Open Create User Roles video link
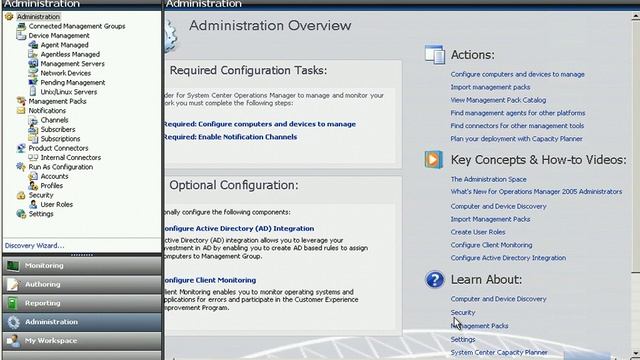Viewport: 640px width, 360px height. pyautogui.click(x=478, y=232)
